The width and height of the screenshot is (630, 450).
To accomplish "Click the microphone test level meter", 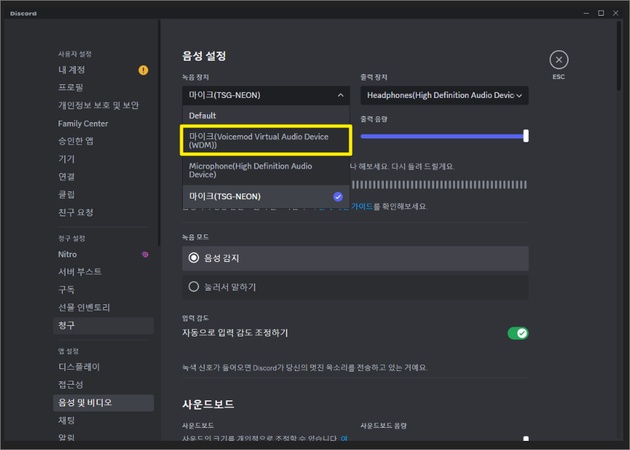I will (x=439, y=184).
